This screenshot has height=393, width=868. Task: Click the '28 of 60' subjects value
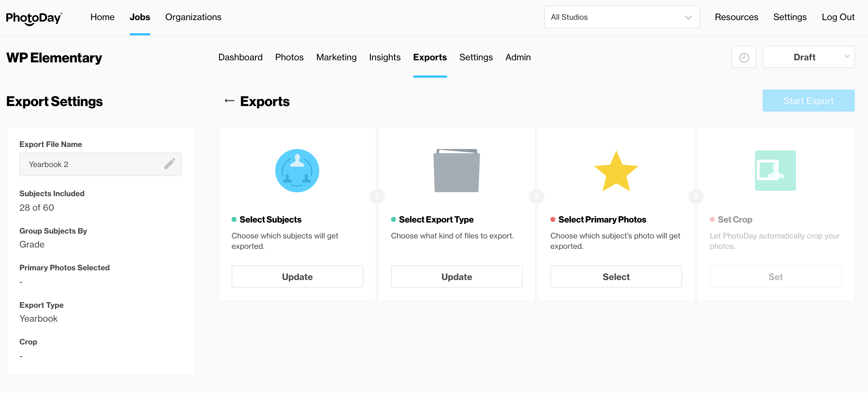[x=37, y=208]
